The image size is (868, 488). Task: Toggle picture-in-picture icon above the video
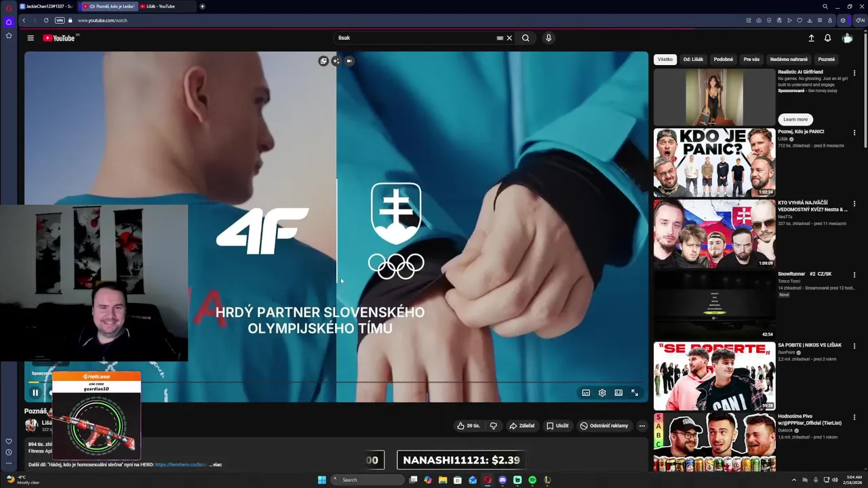323,61
